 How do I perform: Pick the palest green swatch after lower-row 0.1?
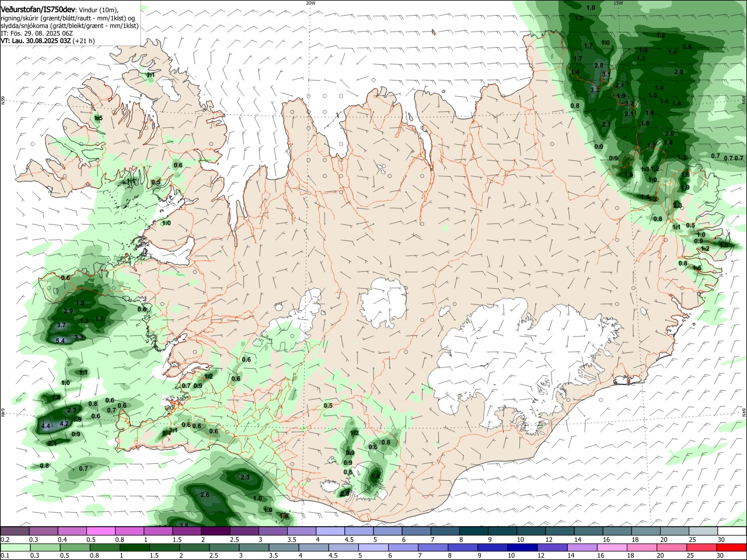[x=15, y=547]
